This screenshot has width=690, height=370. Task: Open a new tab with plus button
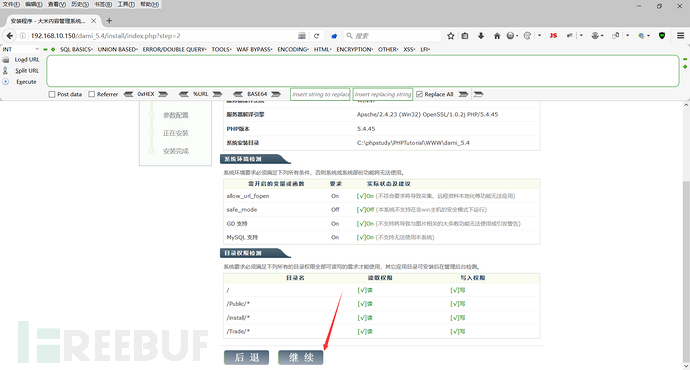pyautogui.click(x=109, y=21)
